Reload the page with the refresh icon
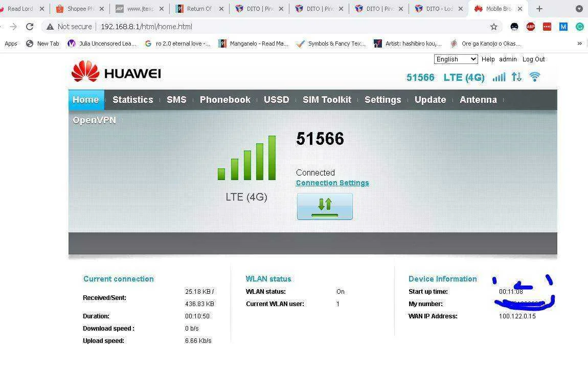This screenshot has width=588, height=389. (x=30, y=27)
